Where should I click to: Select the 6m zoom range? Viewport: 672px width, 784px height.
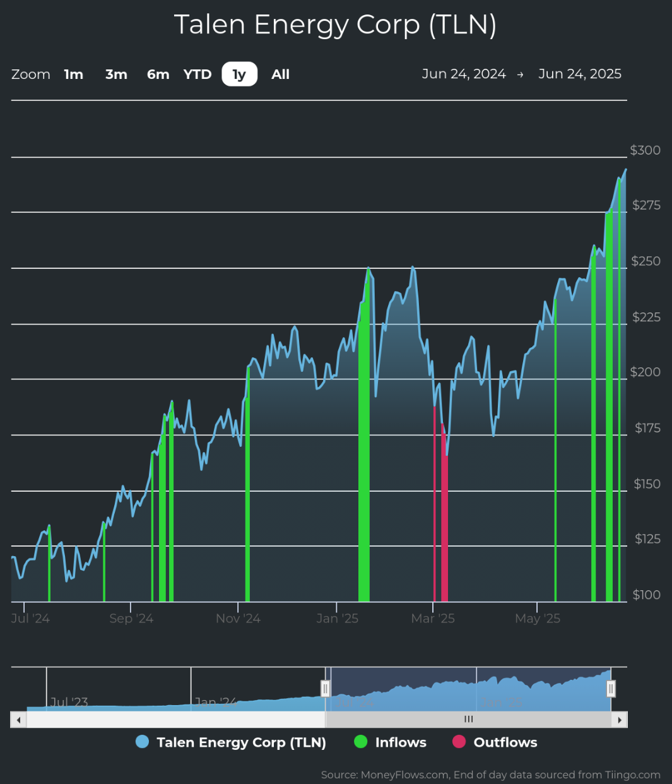point(158,74)
